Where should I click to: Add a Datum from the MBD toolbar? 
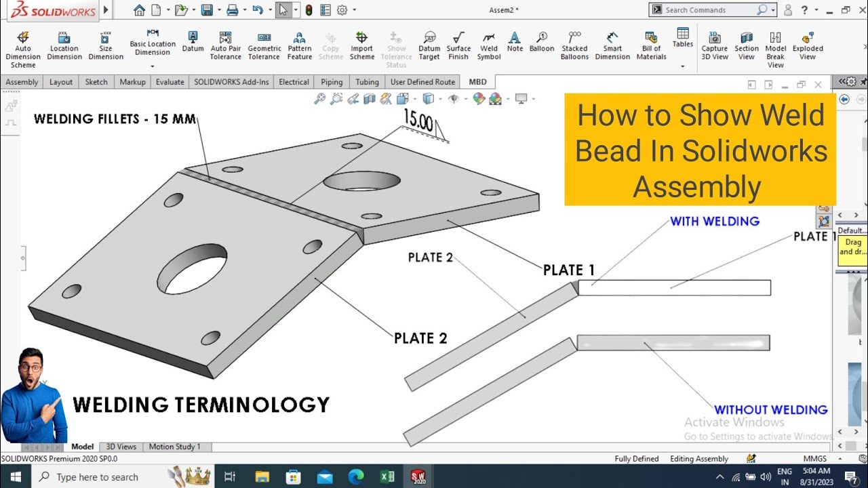point(193,42)
